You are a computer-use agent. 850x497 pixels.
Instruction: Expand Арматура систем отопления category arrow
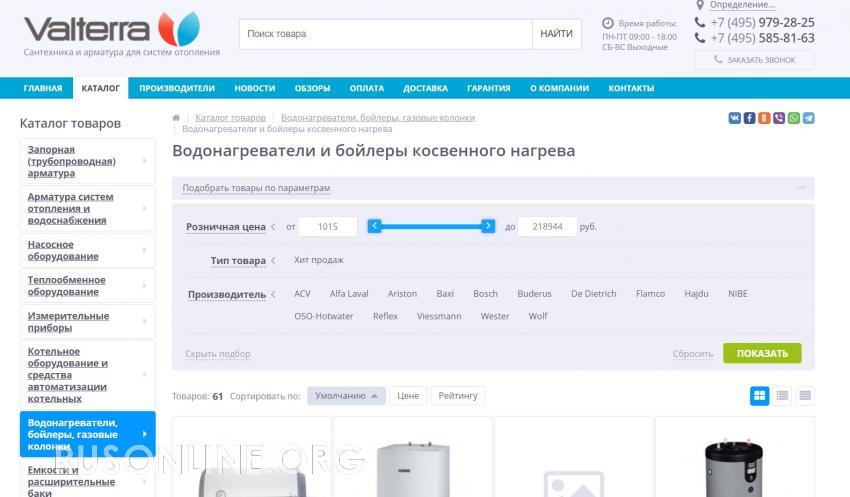145,208
